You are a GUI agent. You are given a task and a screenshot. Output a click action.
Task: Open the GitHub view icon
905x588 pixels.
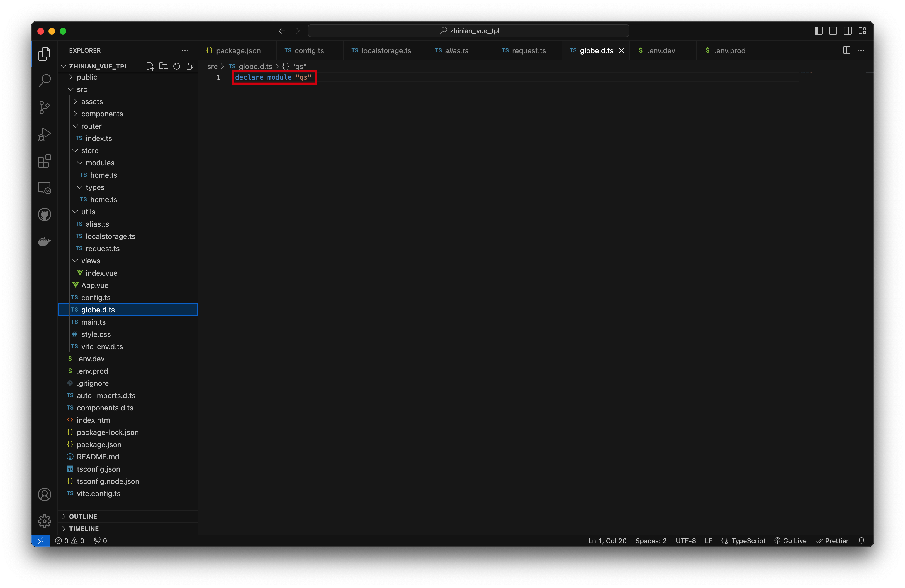[45, 215]
